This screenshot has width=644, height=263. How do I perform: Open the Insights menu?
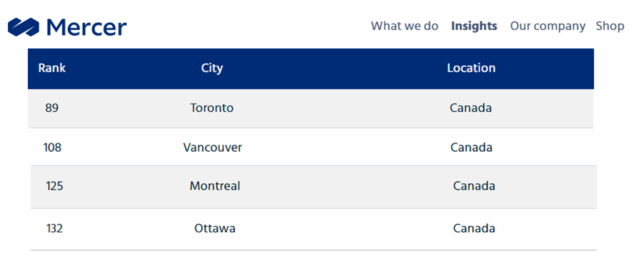click(474, 26)
